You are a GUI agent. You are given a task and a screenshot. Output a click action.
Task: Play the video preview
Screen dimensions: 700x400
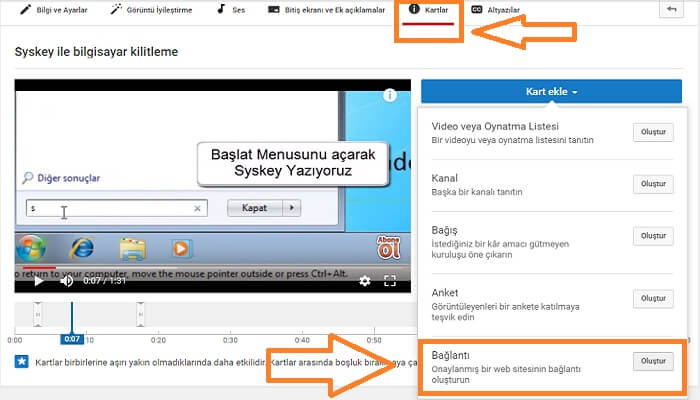pyautogui.click(x=38, y=281)
